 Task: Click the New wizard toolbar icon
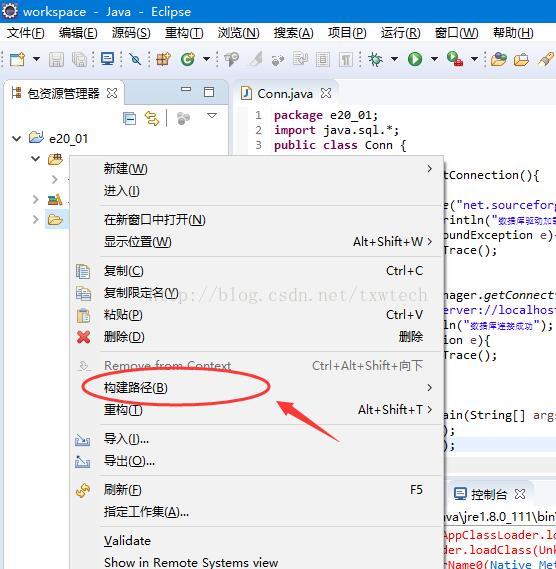click(17, 59)
